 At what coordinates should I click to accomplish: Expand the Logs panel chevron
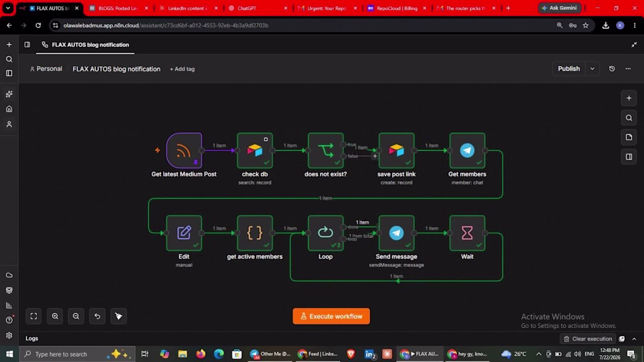634,339
